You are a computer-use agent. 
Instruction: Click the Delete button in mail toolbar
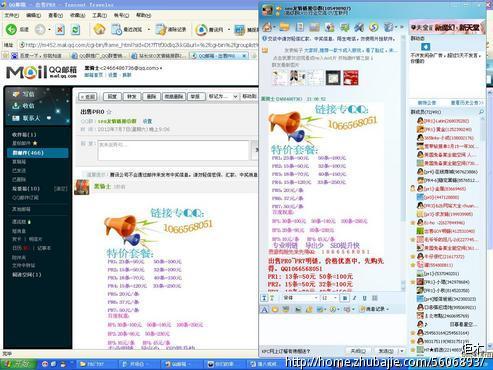point(151,97)
